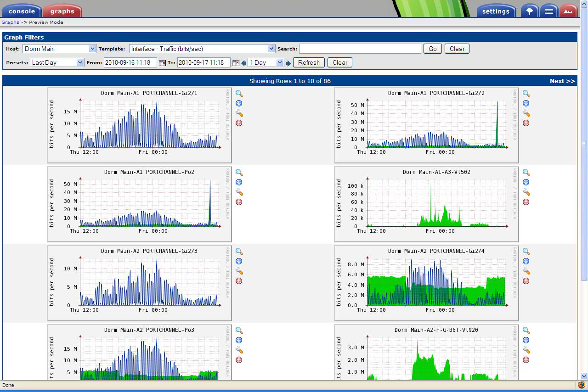Click Firefox icon in status bar
588x392 pixels.
point(582,385)
